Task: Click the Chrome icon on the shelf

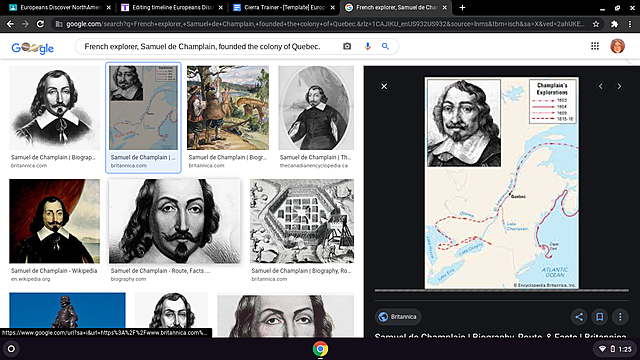Action: point(320,349)
